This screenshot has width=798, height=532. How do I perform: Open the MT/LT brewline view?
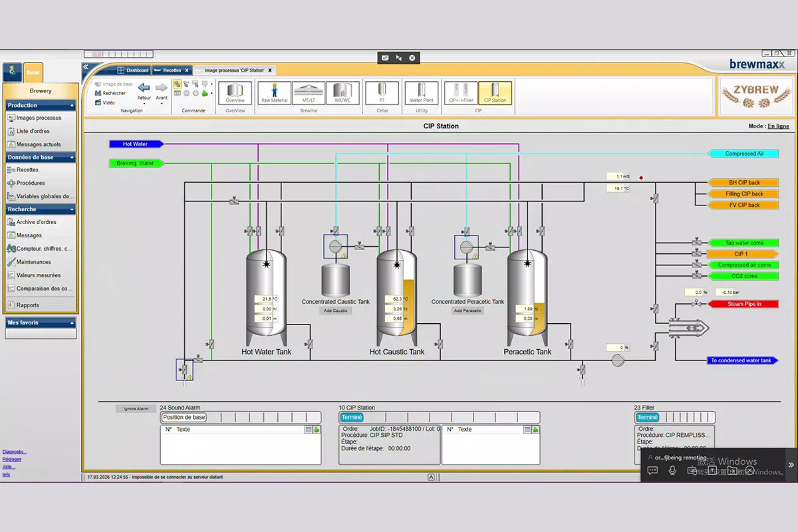(309, 92)
